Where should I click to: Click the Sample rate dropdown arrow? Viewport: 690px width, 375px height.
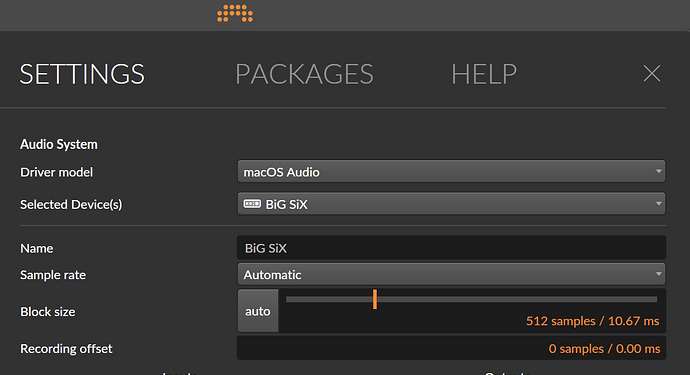(x=658, y=274)
